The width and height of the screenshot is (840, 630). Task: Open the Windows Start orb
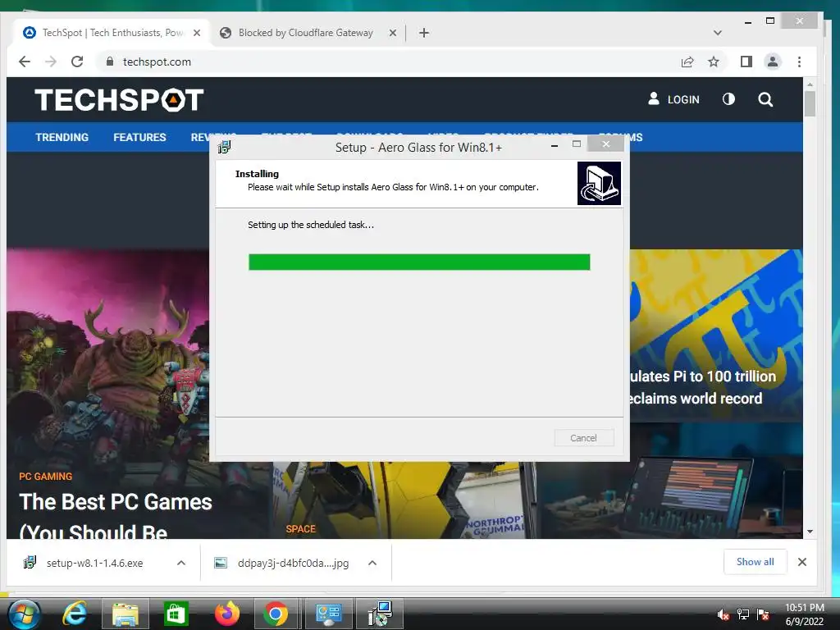pos(23,614)
